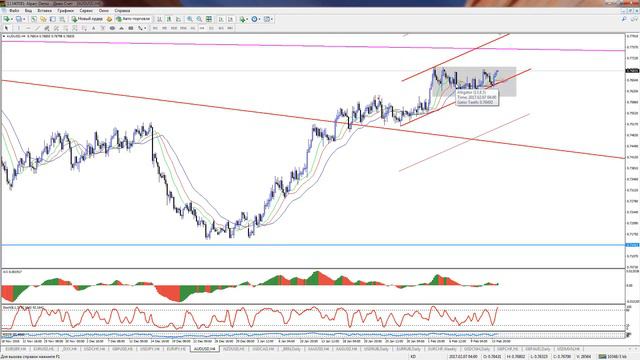Tile chart windows
The height and width of the screenshot is (360, 640).
click(x=209, y=19)
